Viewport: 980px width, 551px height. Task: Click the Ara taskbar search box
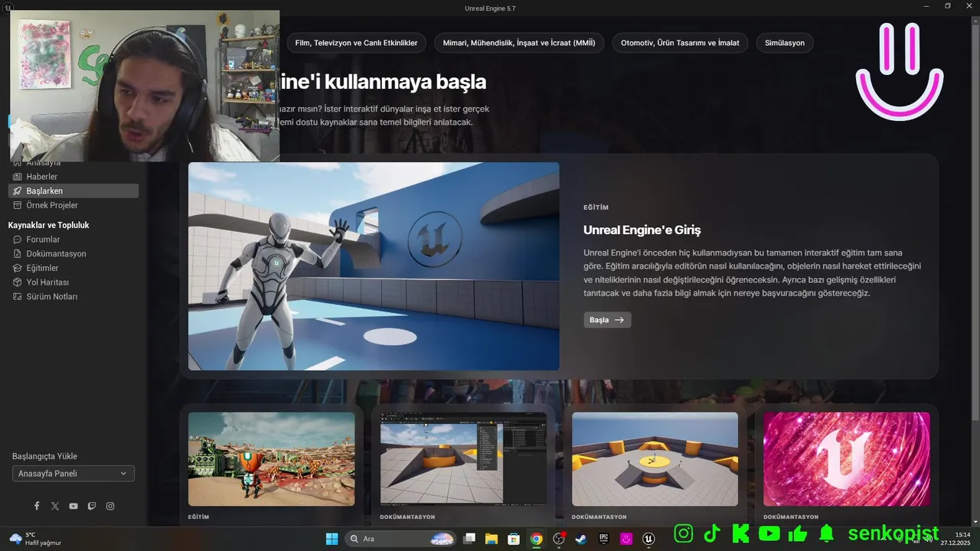401,539
